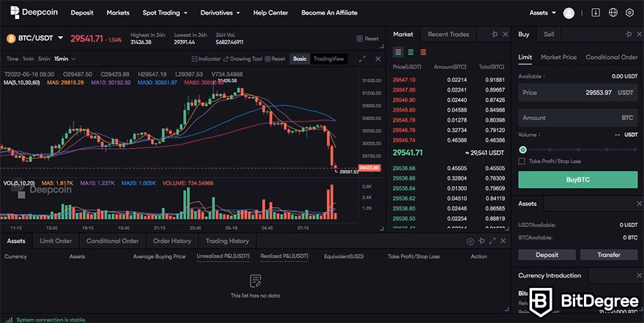Viewport: 644px width, 323px height.
Task: Open bottom panel settings icon
Action: click(471, 241)
